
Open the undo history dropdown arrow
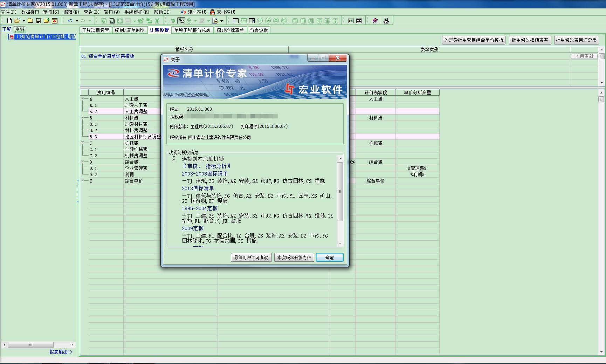coord(77,21)
